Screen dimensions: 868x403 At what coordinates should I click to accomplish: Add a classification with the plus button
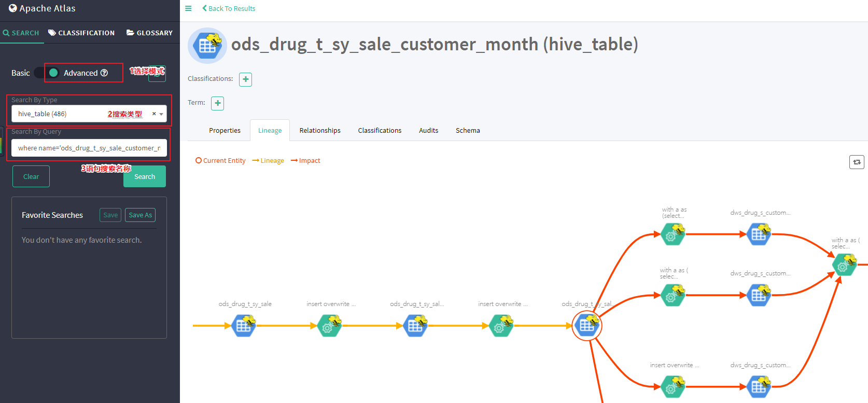245,79
